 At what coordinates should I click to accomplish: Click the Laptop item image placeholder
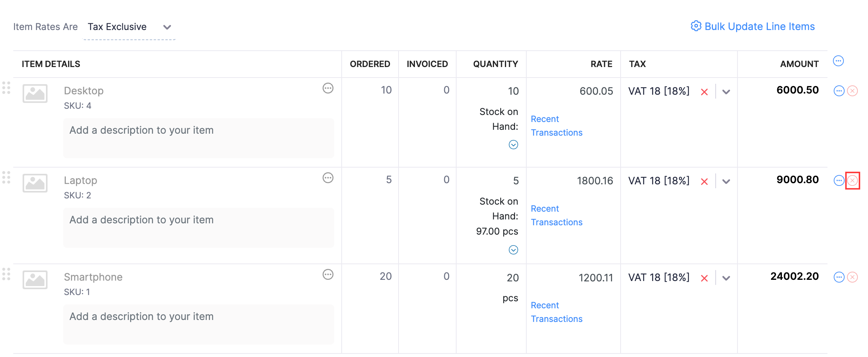(x=35, y=183)
